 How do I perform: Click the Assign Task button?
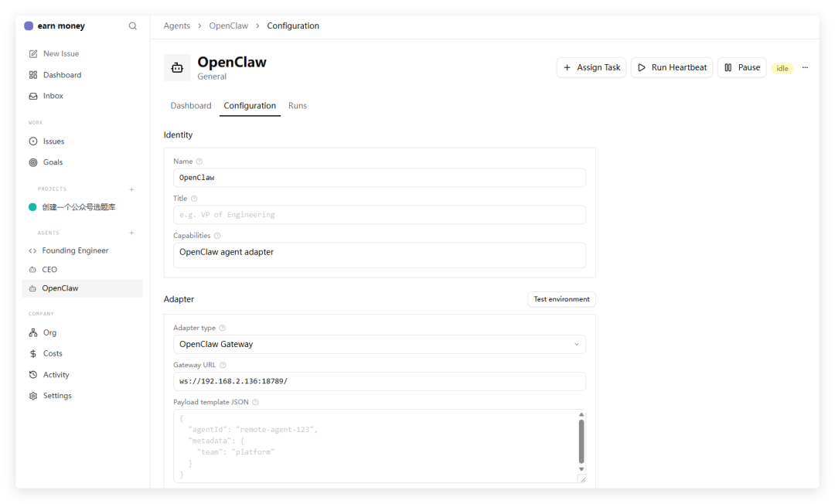tap(591, 67)
